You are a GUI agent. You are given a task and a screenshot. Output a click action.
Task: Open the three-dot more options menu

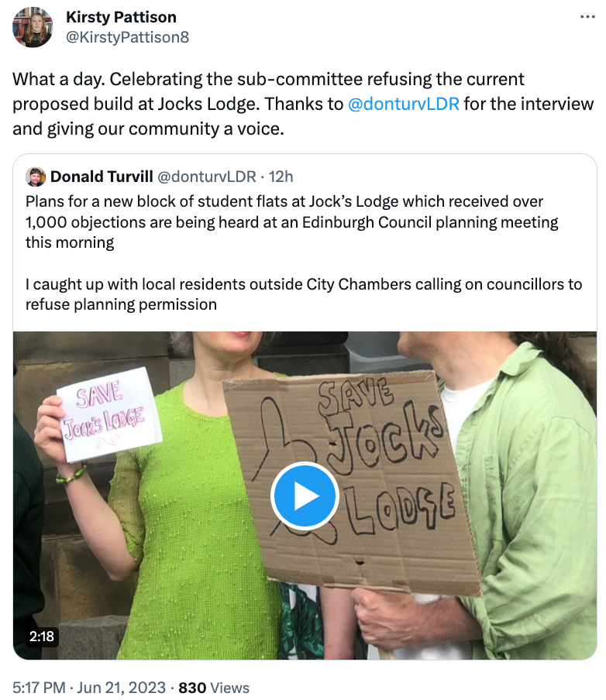(587, 17)
